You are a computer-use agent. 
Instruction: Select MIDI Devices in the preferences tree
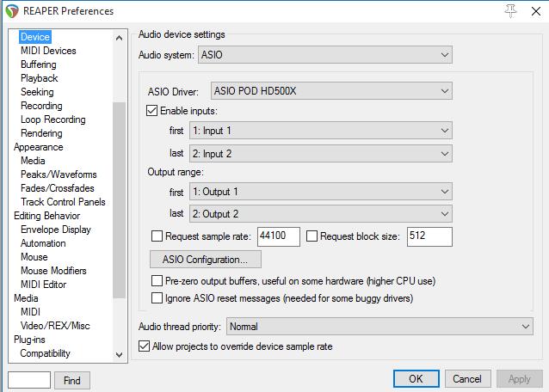coord(48,51)
